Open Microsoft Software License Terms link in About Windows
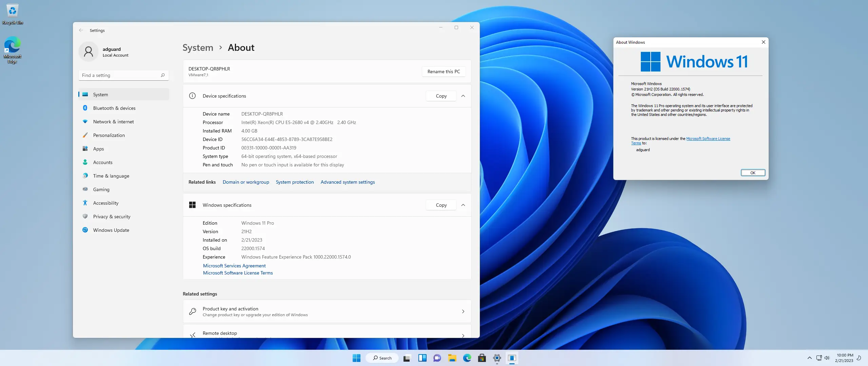Viewport: 868px width, 366px height. click(x=708, y=139)
